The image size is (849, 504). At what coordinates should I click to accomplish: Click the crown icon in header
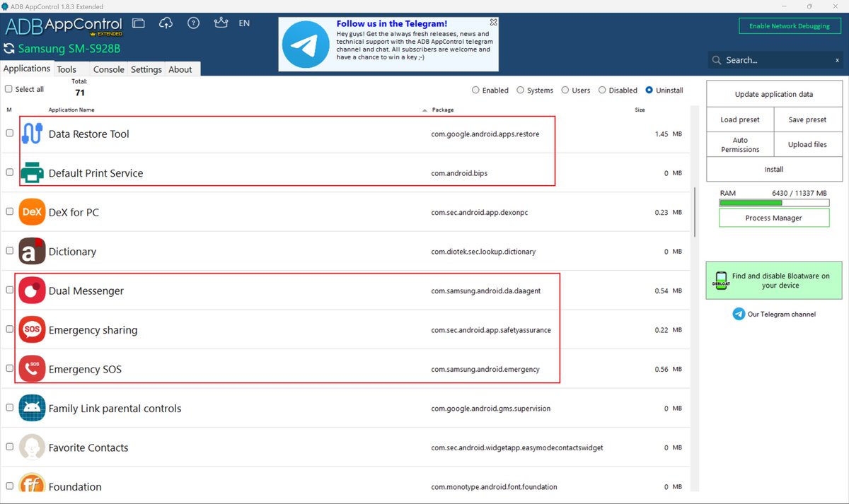tap(221, 23)
